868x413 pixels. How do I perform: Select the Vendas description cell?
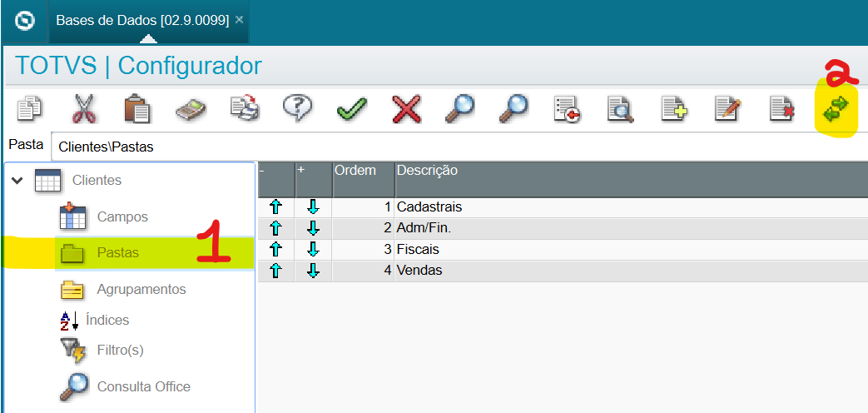pyautogui.click(x=631, y=271)
